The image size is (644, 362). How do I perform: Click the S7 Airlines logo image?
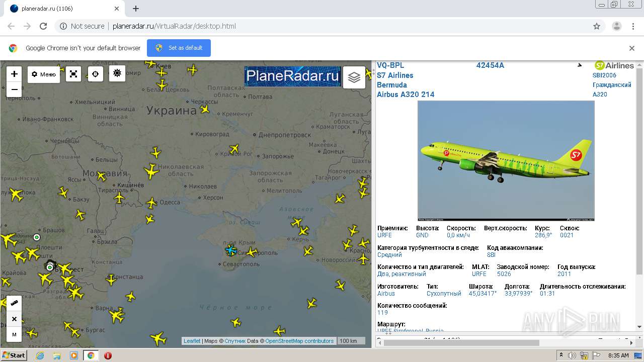click(614, 65)
